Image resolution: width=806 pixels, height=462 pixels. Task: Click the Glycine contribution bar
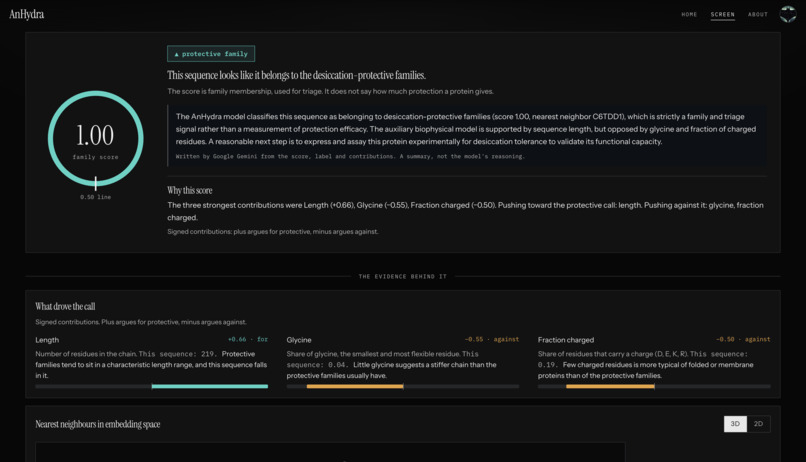pyautogui.click(x=403, y=386)
